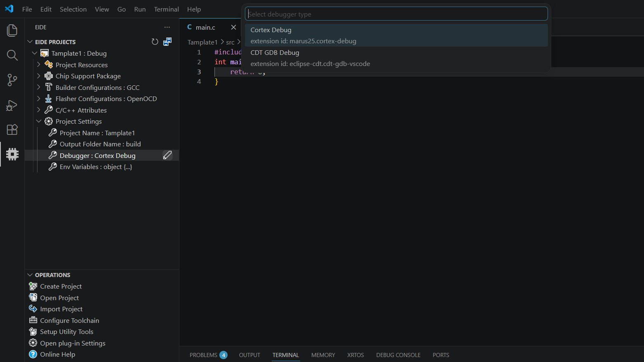
Task: Expand Flasher Configurations : OpenOCD node
Action: click(39, 99)
